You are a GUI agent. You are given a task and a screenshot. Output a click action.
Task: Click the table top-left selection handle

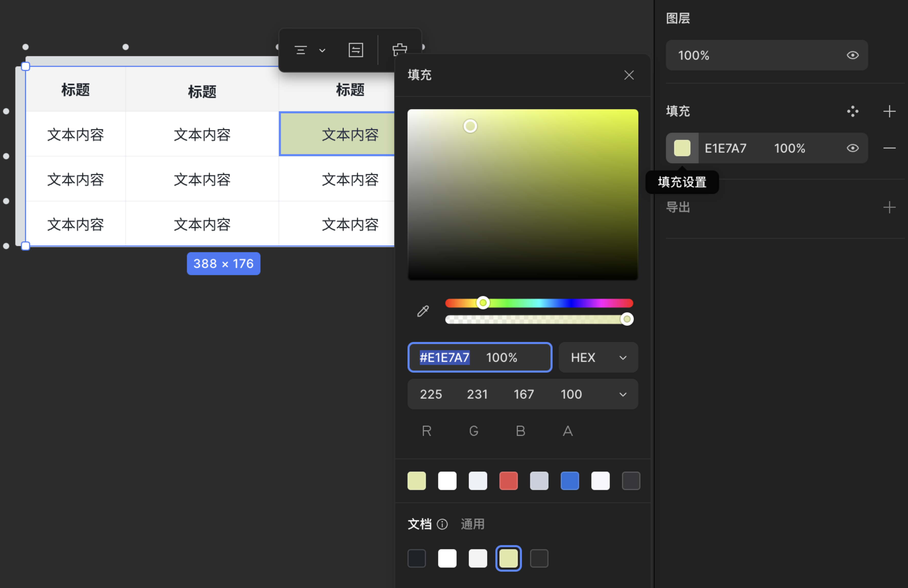click(x=25, y=66)
